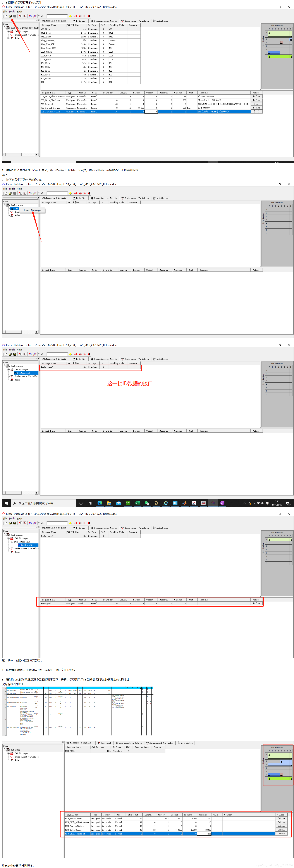Open Microsoft Edge from taskbar
This screenshot has height=868, width=294.
tap(100, 503)
